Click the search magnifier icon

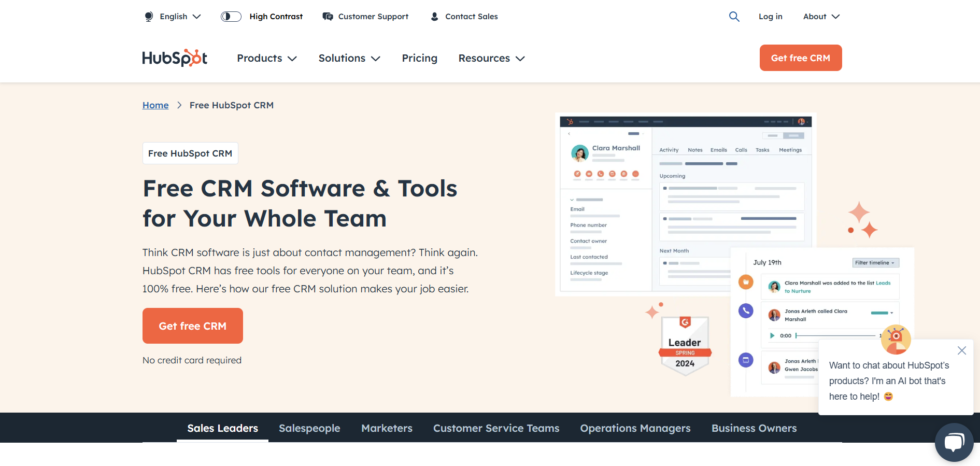[734, 17]
